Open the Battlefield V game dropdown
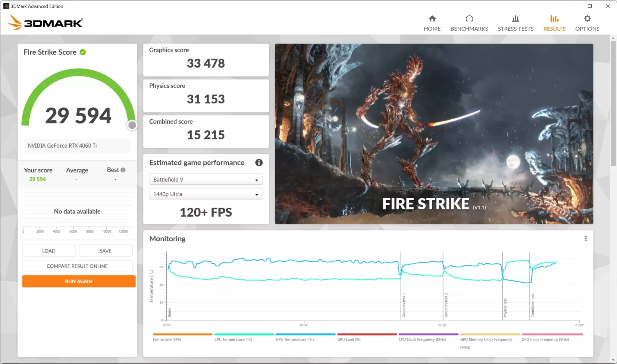The image size is (617, 364). (205, 179)
